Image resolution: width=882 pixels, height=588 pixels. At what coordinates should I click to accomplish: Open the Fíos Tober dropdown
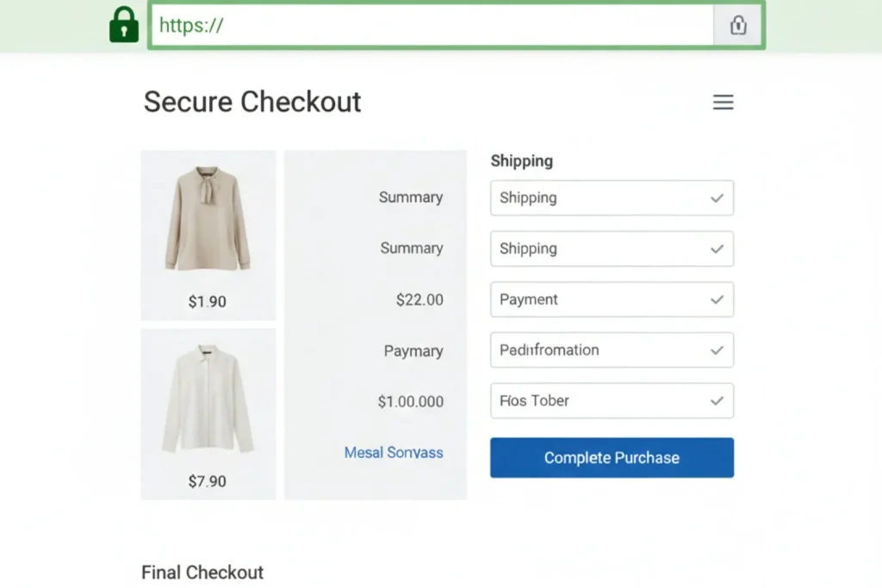pos(612,401)
